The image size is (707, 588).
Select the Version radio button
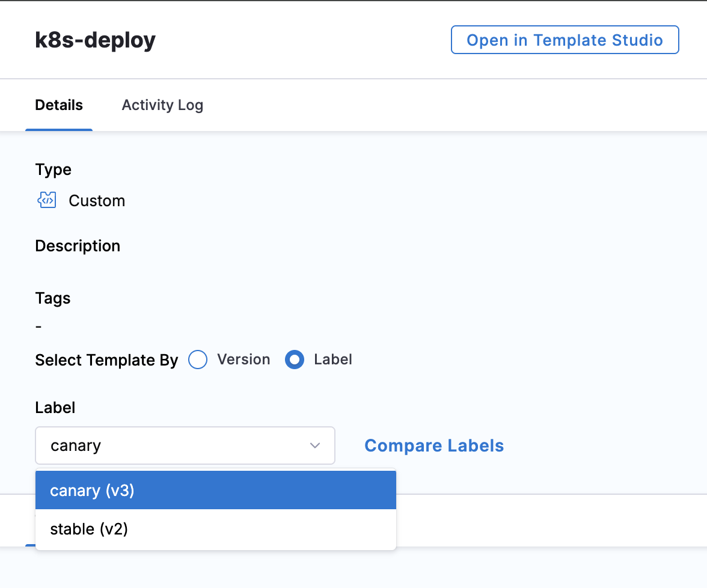(198, 360)
